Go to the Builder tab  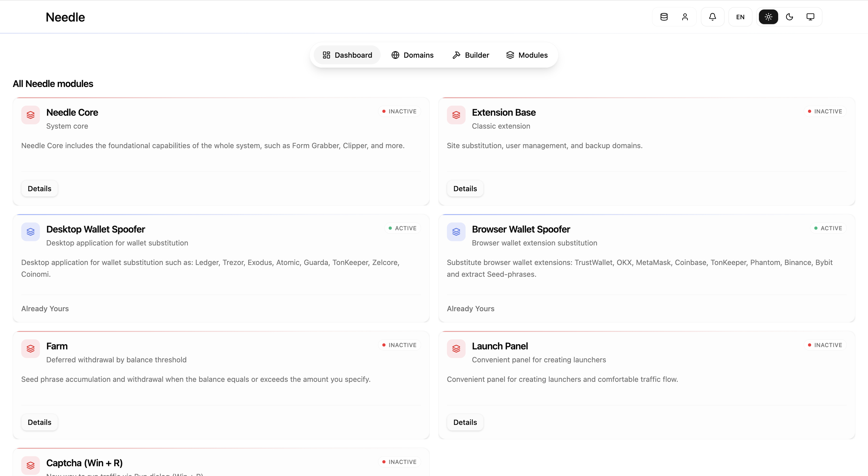[471, 55]
